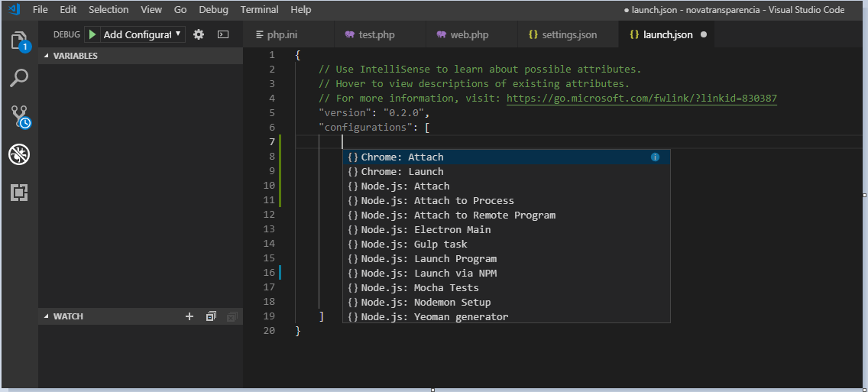
Task: Start debugging with green play button
Action: coord(92,34)
